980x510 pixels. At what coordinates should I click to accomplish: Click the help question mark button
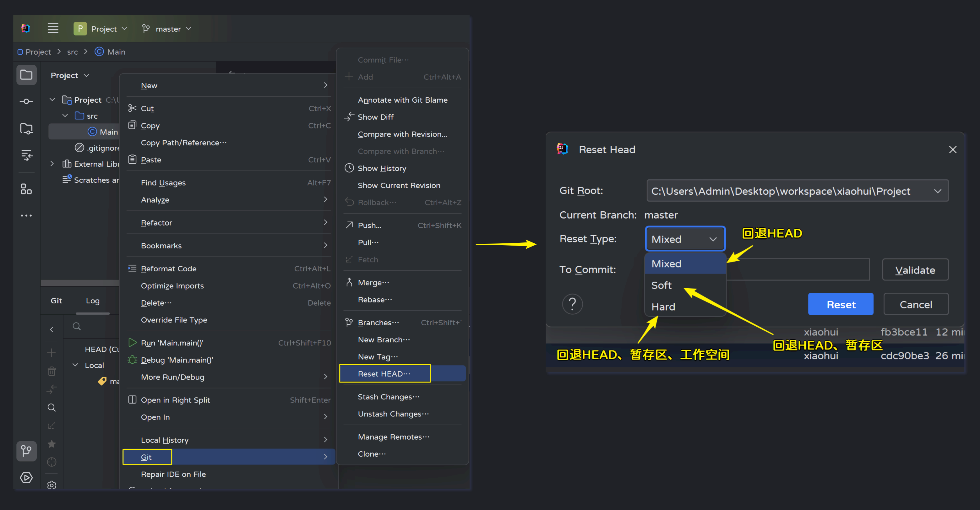[572, 304]
